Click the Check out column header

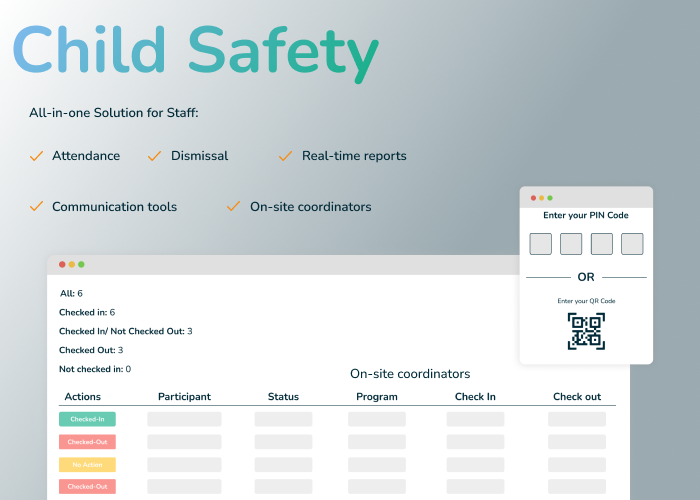coord(577,396)
